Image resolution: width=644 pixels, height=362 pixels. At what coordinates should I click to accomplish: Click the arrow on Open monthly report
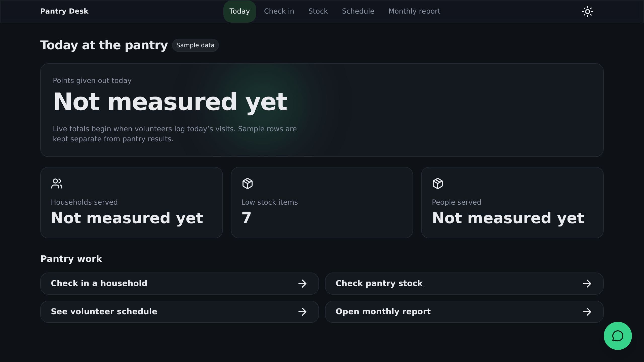click(587, 312)
